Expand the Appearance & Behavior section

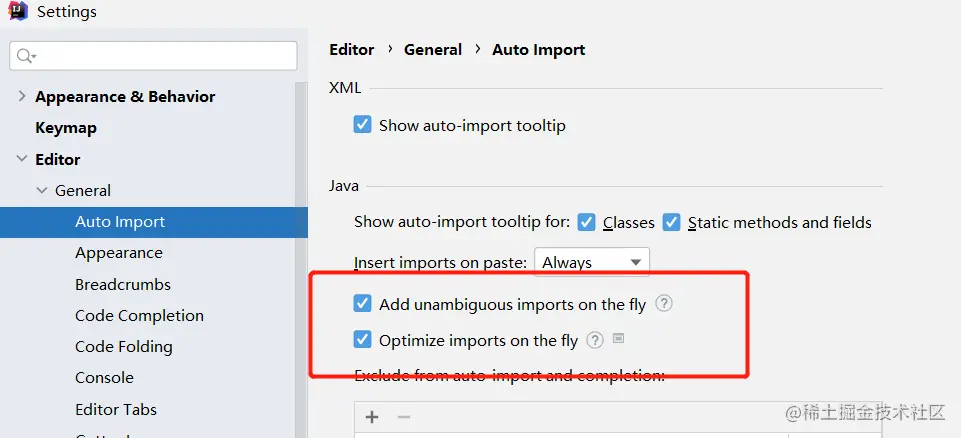(x=22, y=96)
